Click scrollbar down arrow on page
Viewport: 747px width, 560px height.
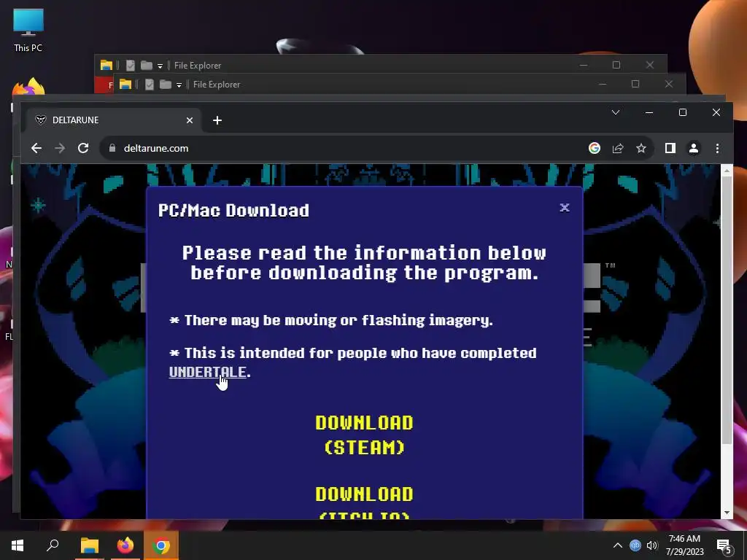click(727, 513)
